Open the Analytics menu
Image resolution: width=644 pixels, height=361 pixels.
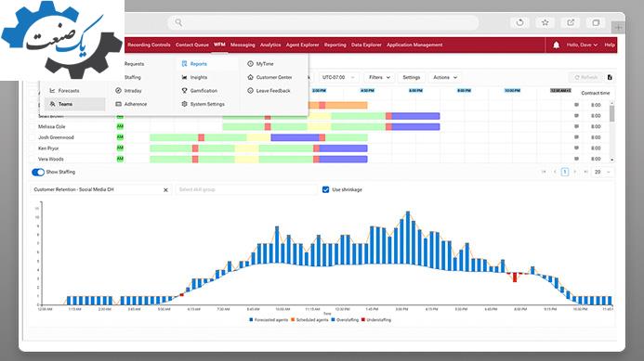click(x=270, y=45)
